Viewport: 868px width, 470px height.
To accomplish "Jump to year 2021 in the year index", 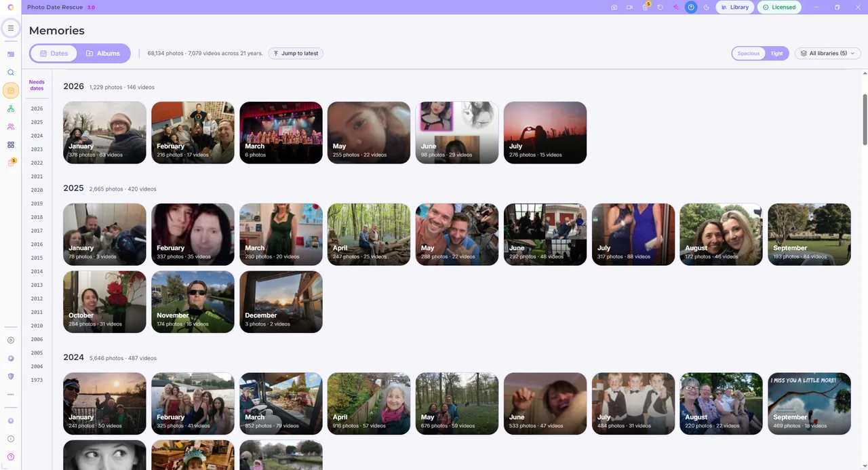I will click(x=37, y=176).
